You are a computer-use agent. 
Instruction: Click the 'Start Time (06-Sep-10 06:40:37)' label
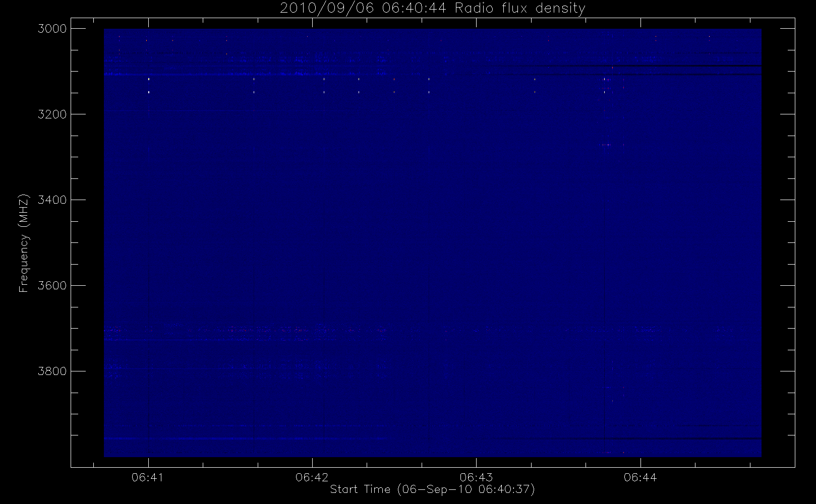(432, 489)
